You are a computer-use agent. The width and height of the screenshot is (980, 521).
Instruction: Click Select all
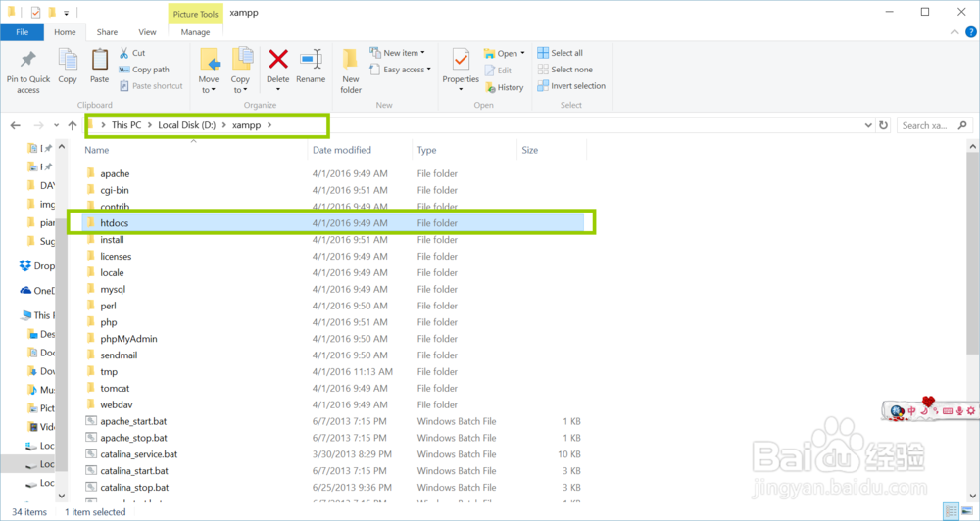560,53
